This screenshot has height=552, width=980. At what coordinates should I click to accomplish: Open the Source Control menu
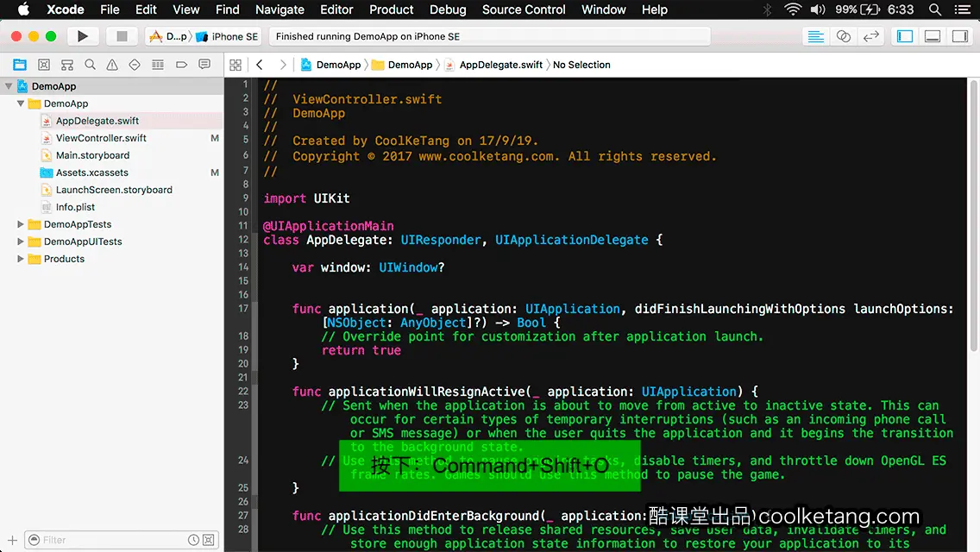pos(524,9)
